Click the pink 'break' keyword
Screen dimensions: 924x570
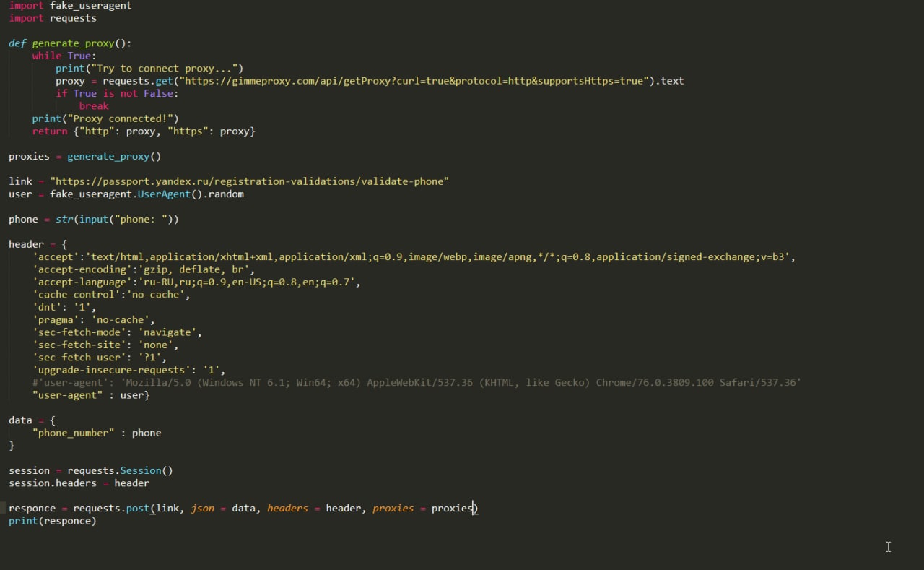click(x=94, y=106)
